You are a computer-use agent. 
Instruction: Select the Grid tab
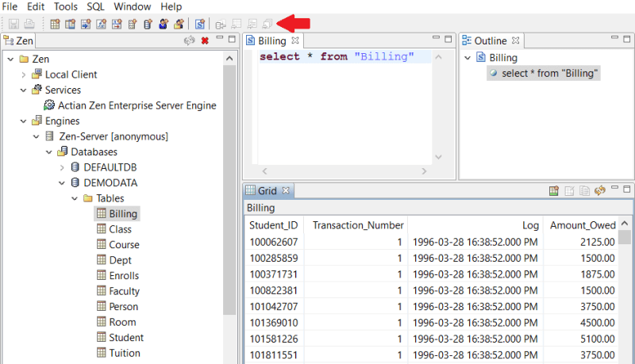point(267,190)
